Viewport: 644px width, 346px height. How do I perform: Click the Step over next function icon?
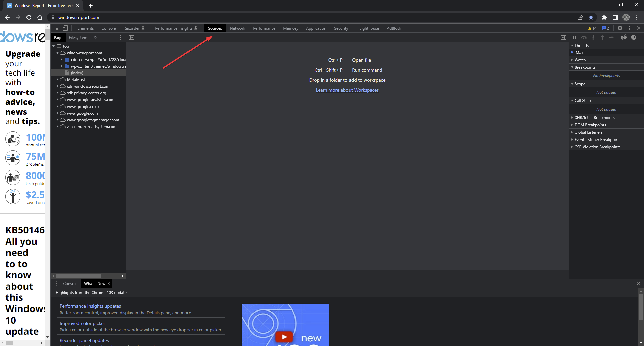coord(584,38)
